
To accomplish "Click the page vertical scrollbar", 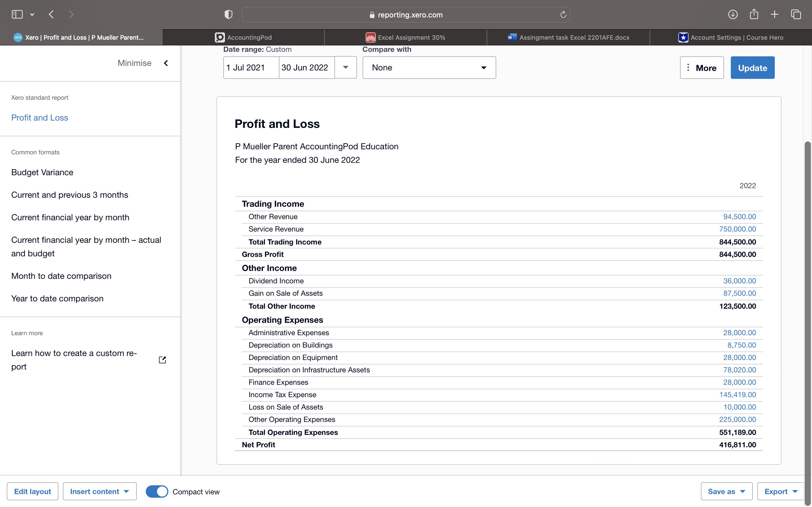I will click(x=807, y=302).
